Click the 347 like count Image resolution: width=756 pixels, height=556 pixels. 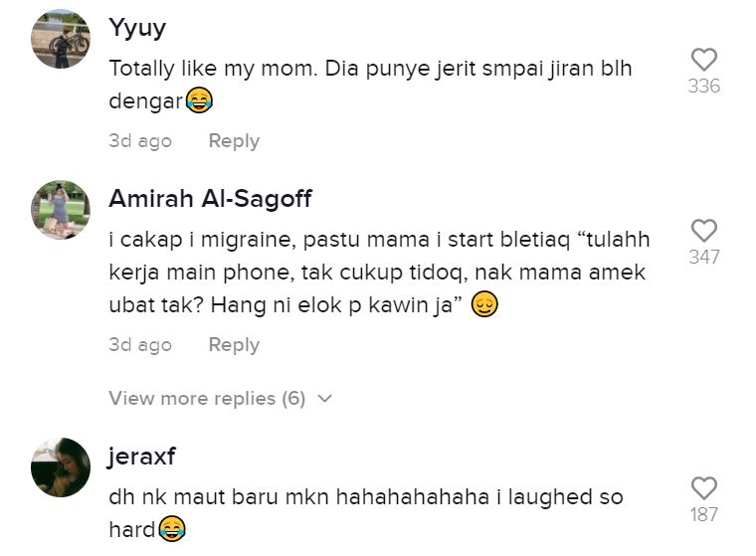[x=703, y=258]
